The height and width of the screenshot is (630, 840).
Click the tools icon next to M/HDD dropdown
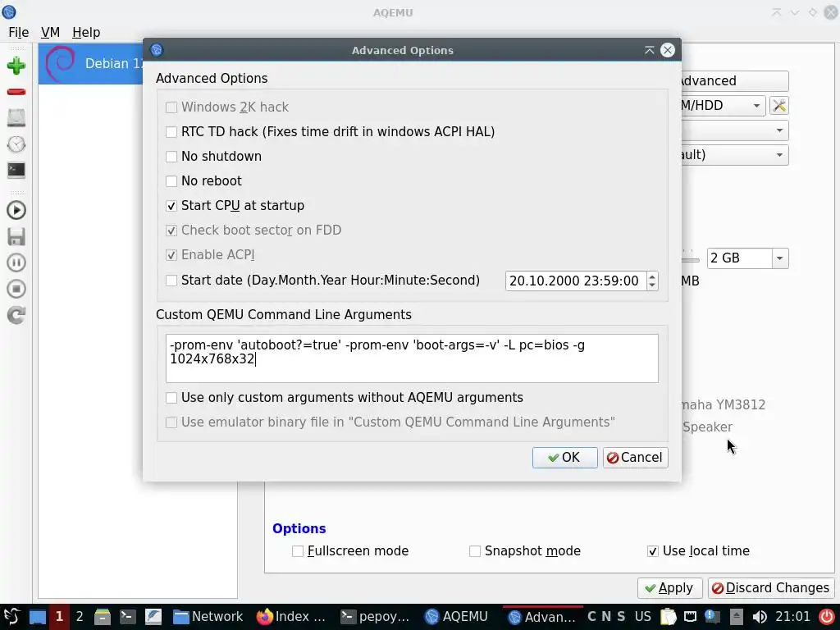(779, 106)
